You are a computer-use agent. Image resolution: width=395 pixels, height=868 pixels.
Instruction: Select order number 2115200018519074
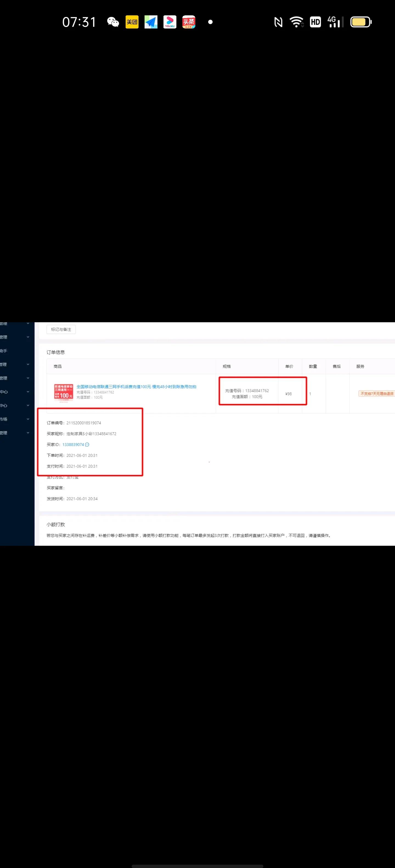(84, 423)
